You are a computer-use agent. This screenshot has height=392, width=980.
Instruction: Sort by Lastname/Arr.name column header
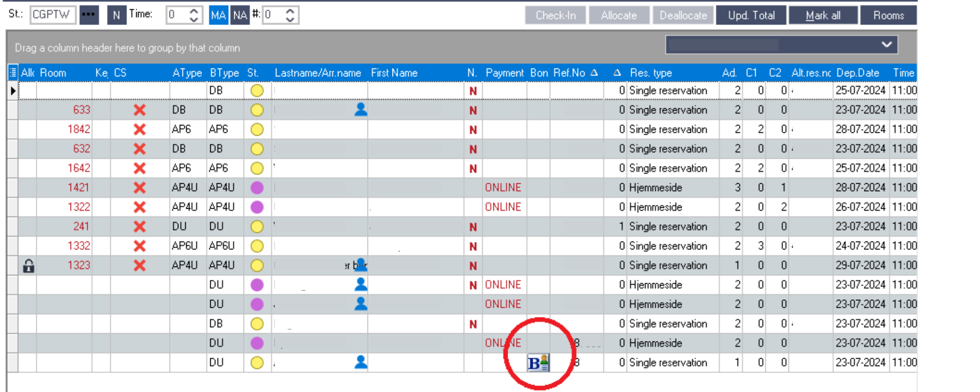(319, 73)
